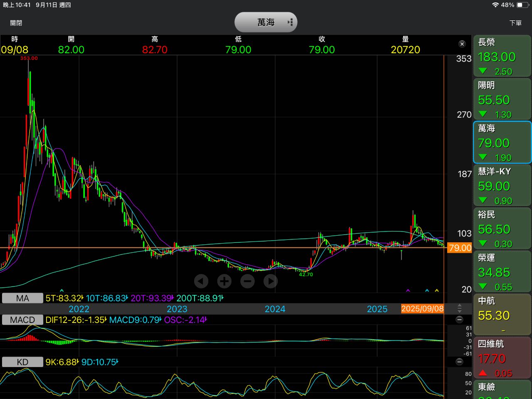The height and width of the screenshot is (399, 532).
Task: Collapse the MACD indicator panel
Action: (x=459, y=320)
